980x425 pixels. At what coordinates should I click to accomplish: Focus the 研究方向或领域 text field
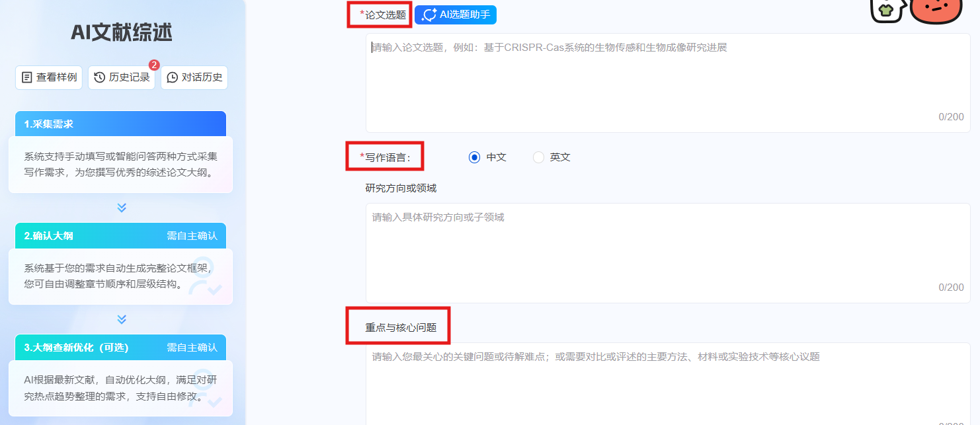tap(668, 252)
